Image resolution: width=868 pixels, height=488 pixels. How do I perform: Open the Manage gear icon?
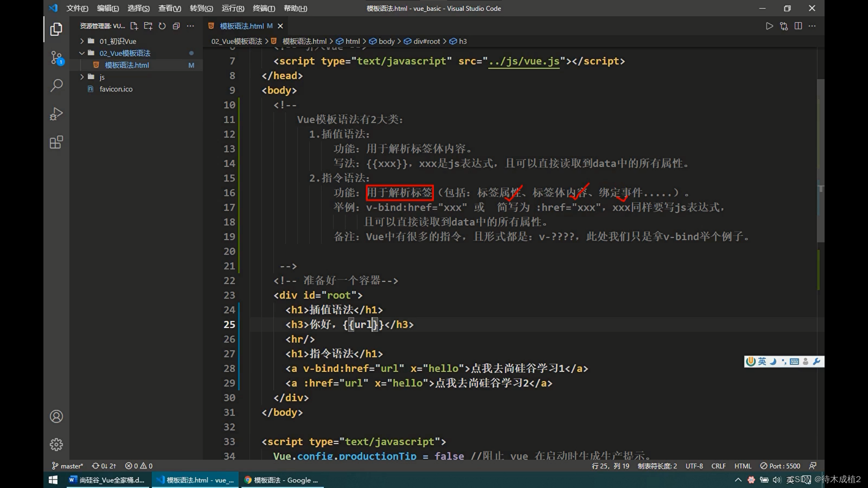[x=56, y=445]
